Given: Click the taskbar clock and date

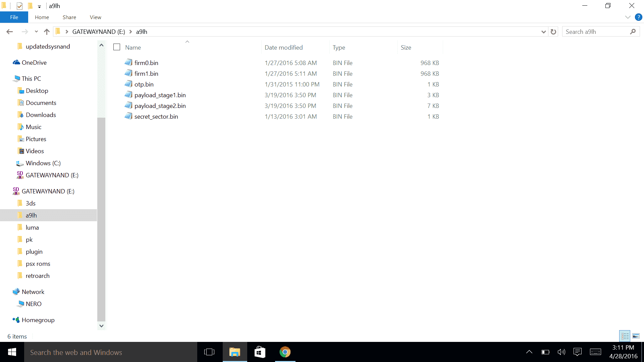Looking at the screenshot, I should (623, 352).
